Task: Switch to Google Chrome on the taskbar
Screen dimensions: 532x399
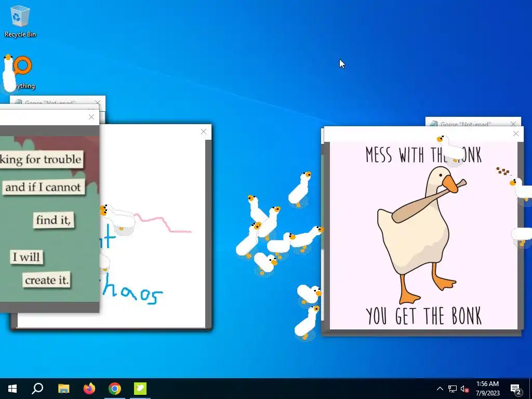Action: coord(115,389)
